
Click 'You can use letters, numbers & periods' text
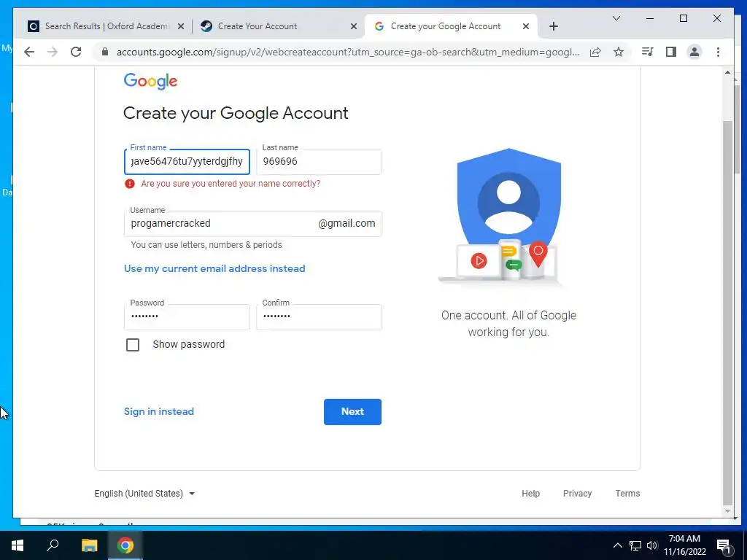pos(206,245)
